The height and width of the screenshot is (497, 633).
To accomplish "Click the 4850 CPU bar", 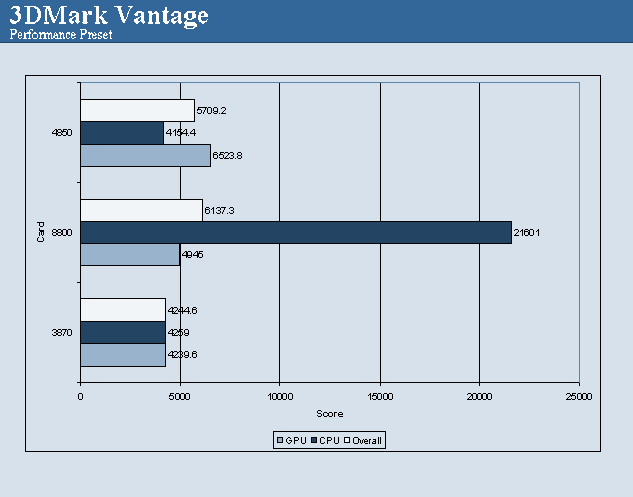I will coord(122,133).
